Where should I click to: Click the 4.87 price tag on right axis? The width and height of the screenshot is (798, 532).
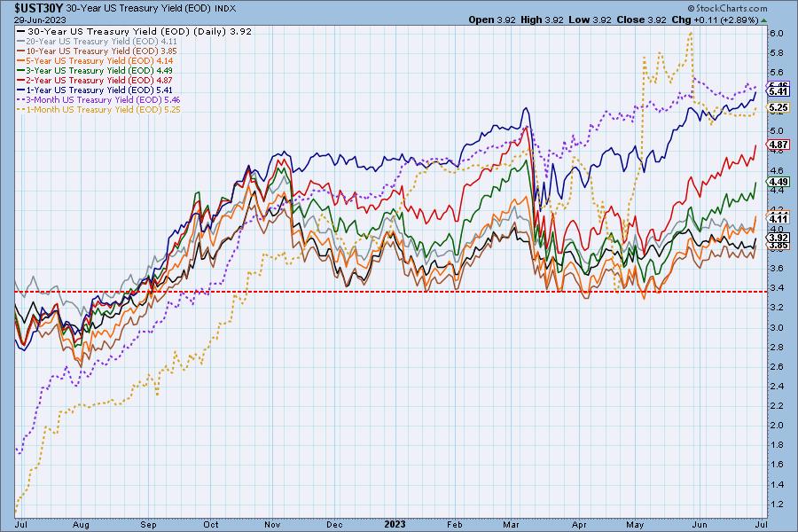click(778, 145)
